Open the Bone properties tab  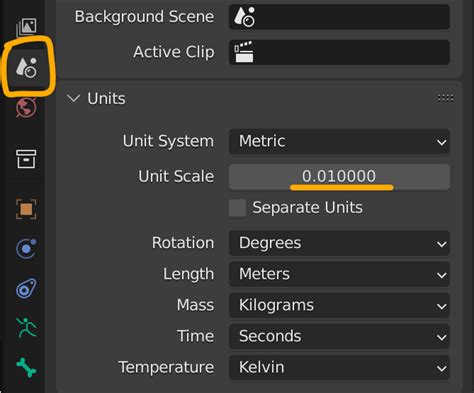[x=26, y=367]
